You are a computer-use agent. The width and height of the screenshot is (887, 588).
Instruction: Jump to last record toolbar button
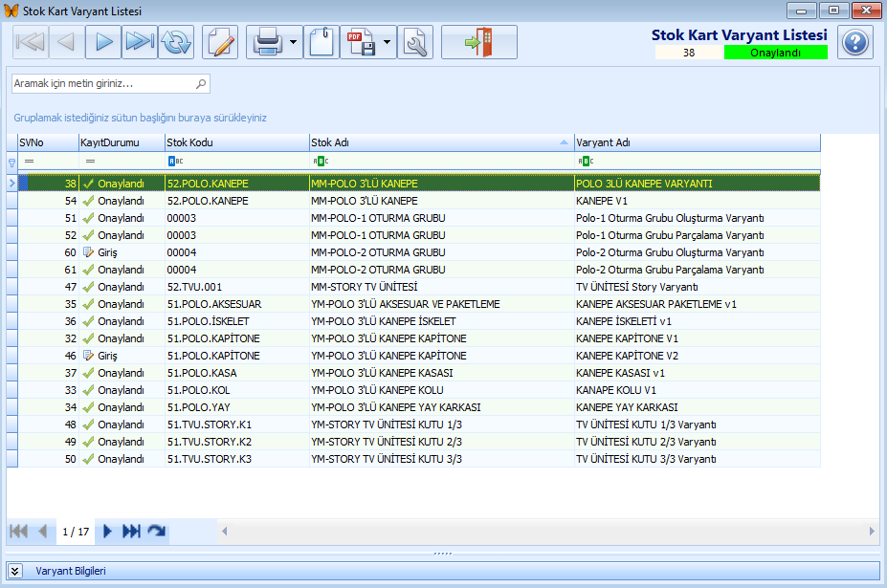139,42
